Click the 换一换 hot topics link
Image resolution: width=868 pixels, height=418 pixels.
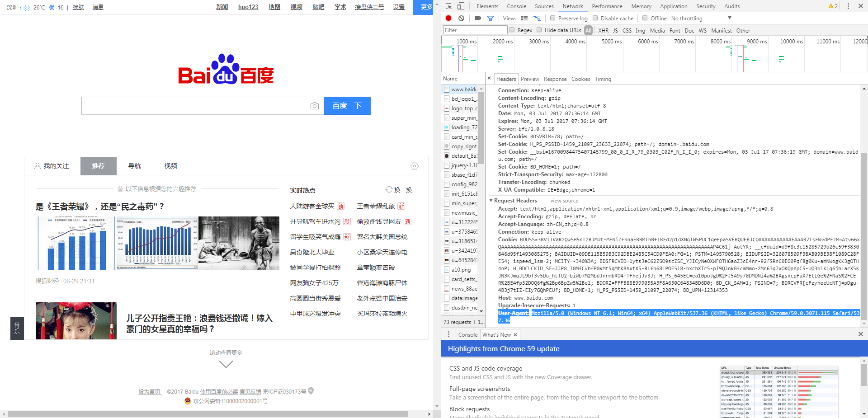point(403,190)
